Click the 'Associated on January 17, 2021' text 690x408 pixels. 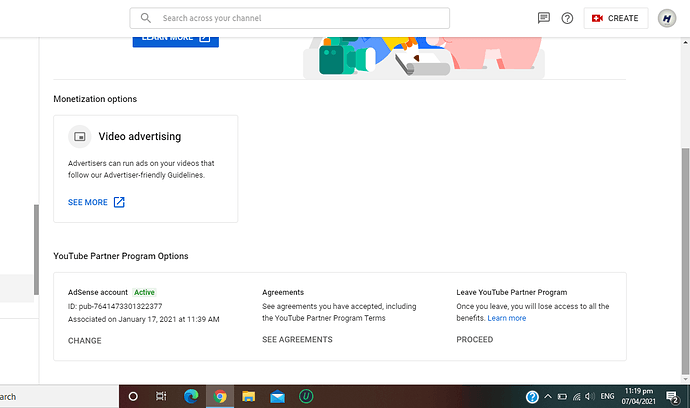tap(143, 319)
